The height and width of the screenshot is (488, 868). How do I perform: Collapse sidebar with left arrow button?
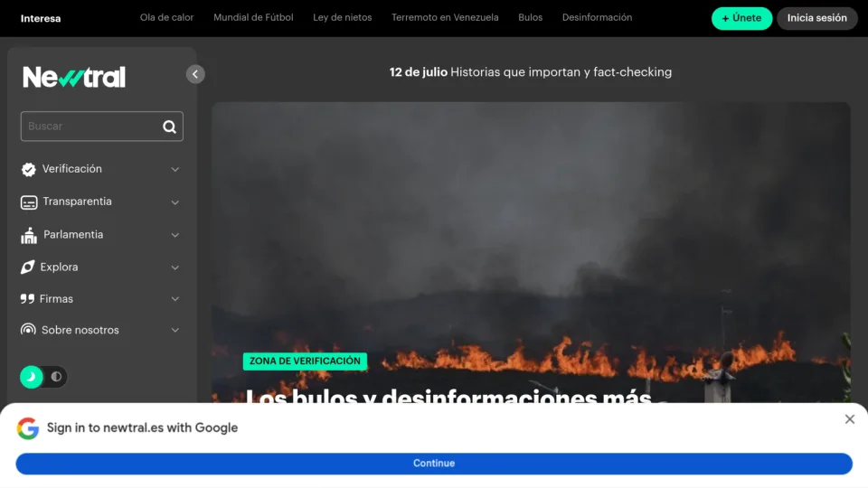[x=195, y=74]
